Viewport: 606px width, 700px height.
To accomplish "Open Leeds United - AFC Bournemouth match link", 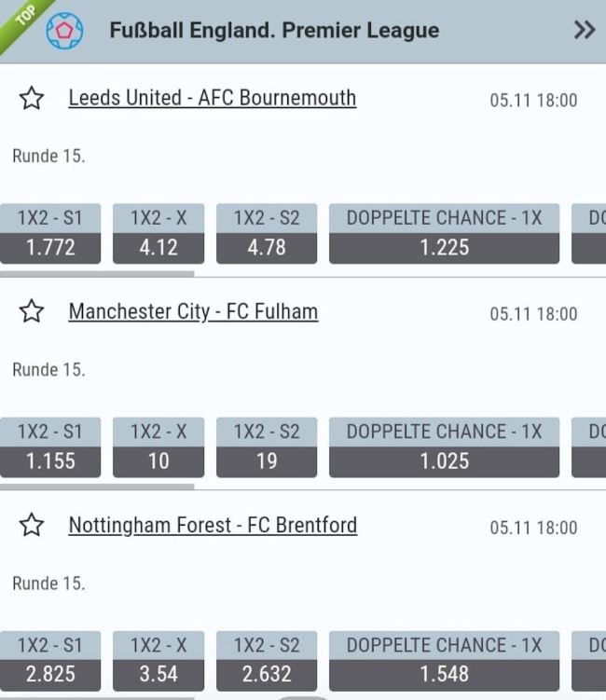I will [212, 98].
